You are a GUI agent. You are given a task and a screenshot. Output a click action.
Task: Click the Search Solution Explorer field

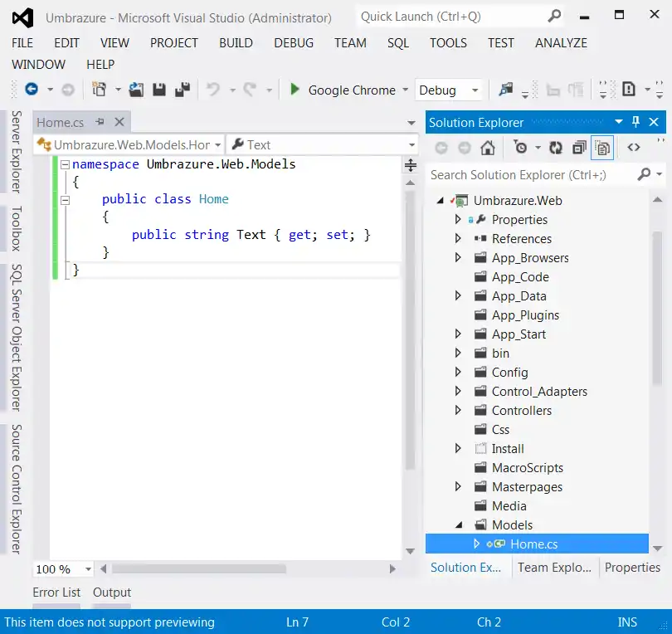(546, 174)
